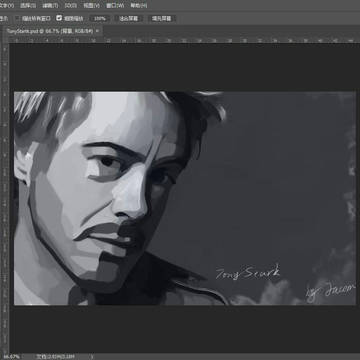Open the 视图(V) menu
Screen dimensions: 360x360
(91, 6)
